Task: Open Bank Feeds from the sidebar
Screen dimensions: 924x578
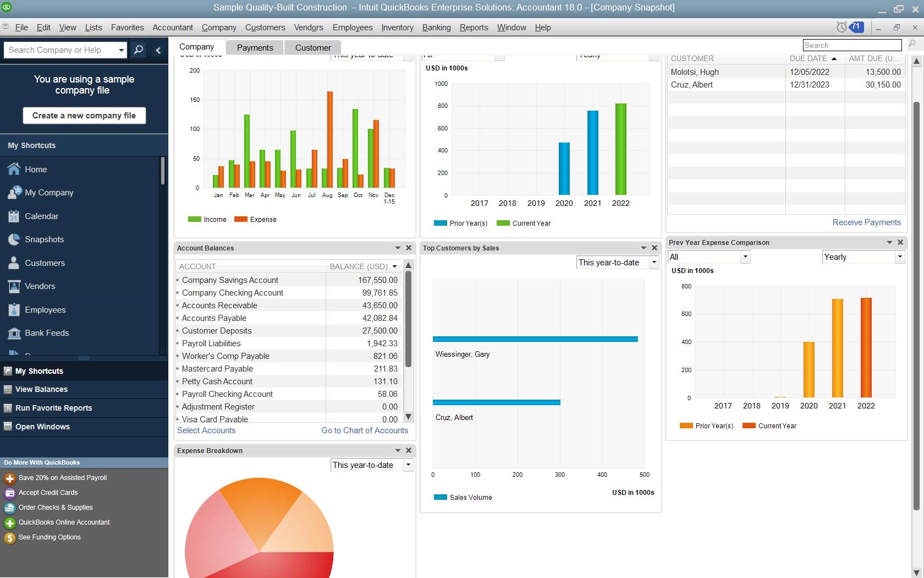Action: (46, 332)
